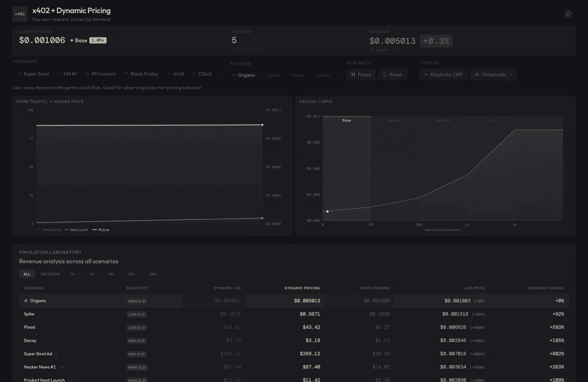The image size is (588, 382).
Task: Click the Realized legend entry
Action: (76, 230)
